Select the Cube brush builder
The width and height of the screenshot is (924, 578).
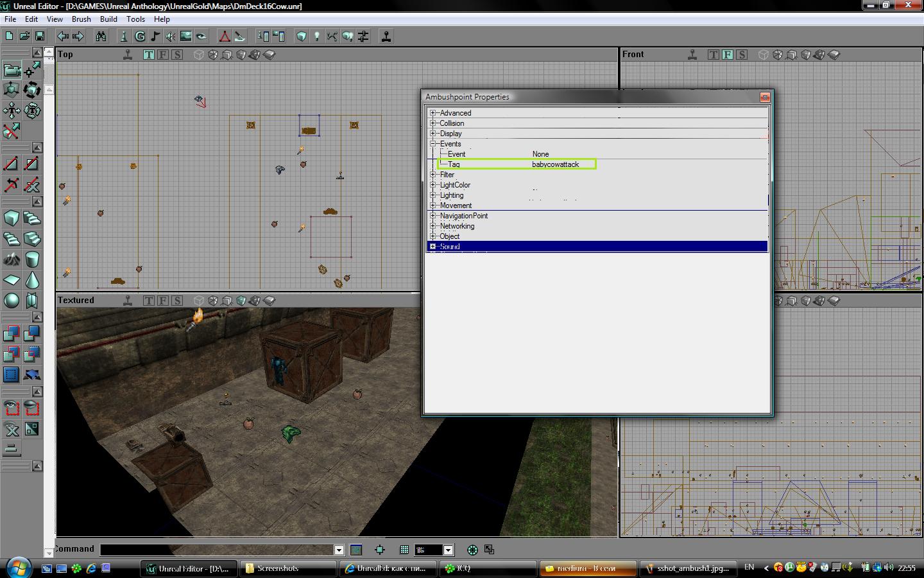pyautogui.click(x=12, y=218)
